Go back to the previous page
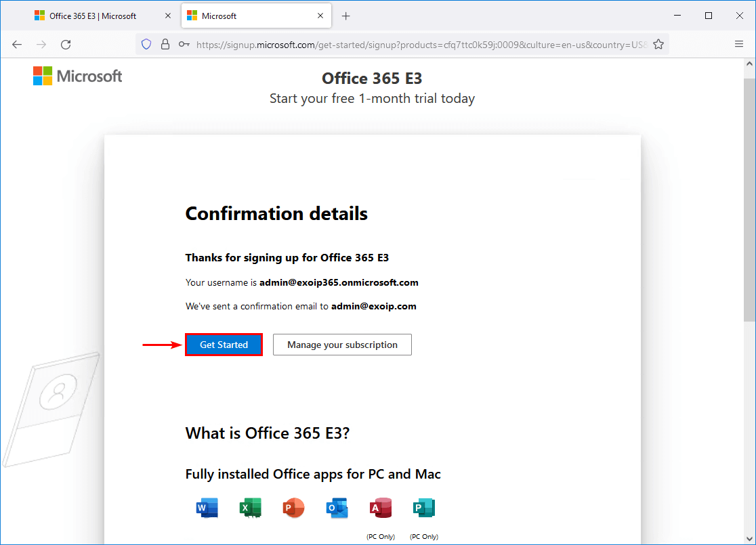Screen dimensions: 756x545 pyautogui.click(x=17, y=44)
